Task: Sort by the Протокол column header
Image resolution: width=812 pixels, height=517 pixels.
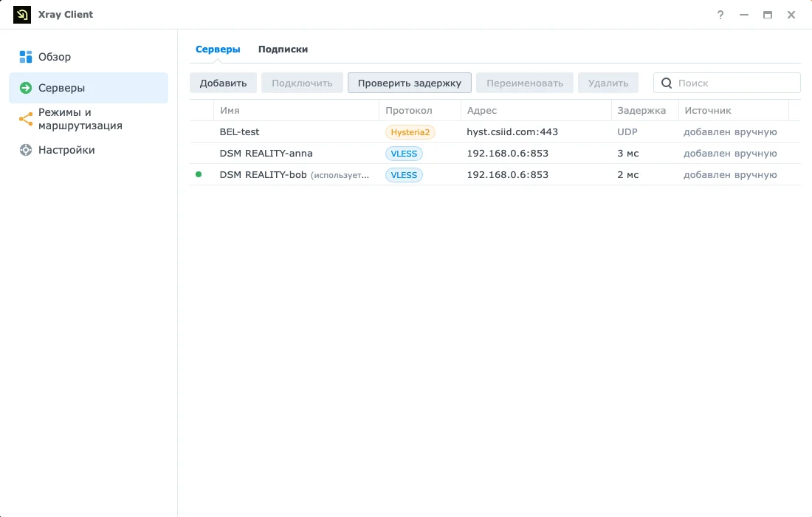Action: [420, 110]
